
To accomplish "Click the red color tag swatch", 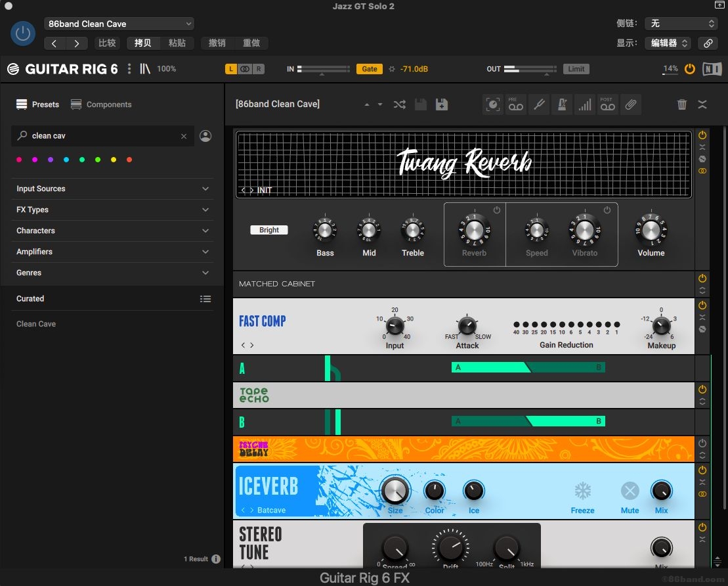I will pos(129,160).
